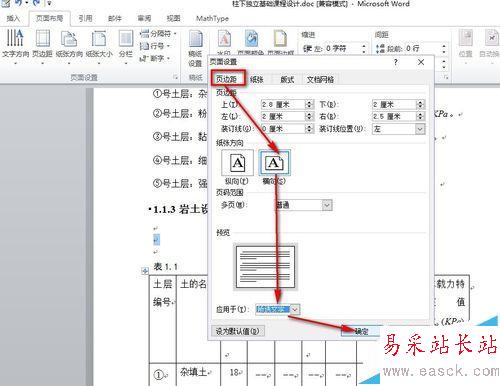Click the caption text 表 1.1
Viewport: 500px width, 386px height.
point(166,266)
